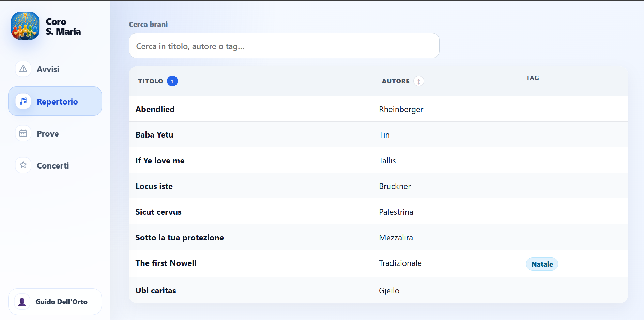Open the Sicut cervus song
644x320 pixels.
(x=158, y=212)
